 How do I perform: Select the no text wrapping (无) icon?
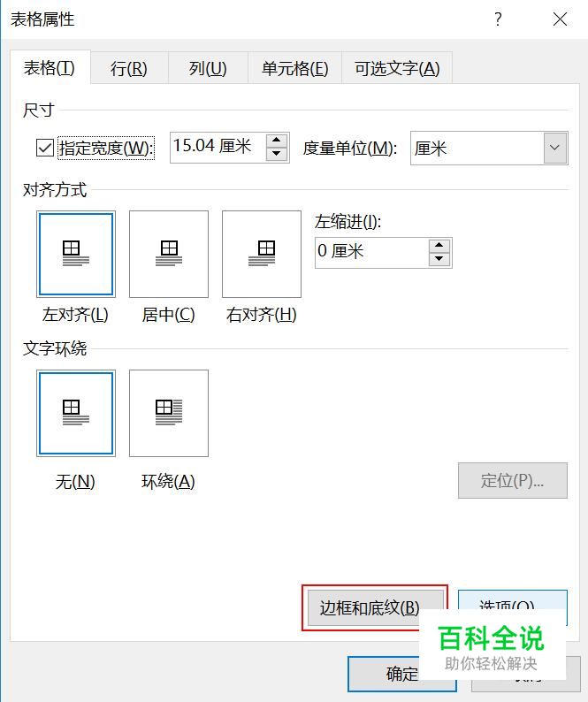click(x=76, y=413)
